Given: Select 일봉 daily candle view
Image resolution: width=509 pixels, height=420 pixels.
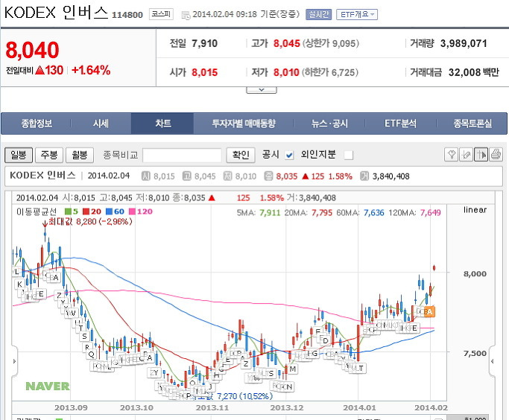Looking at the screenshot, I should pos(19,155).
